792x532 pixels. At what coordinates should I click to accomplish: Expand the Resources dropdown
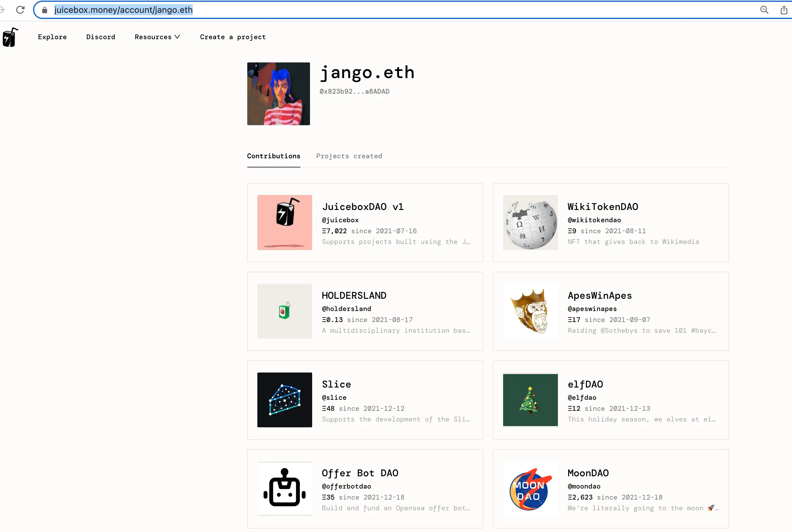tap(157, 37)
